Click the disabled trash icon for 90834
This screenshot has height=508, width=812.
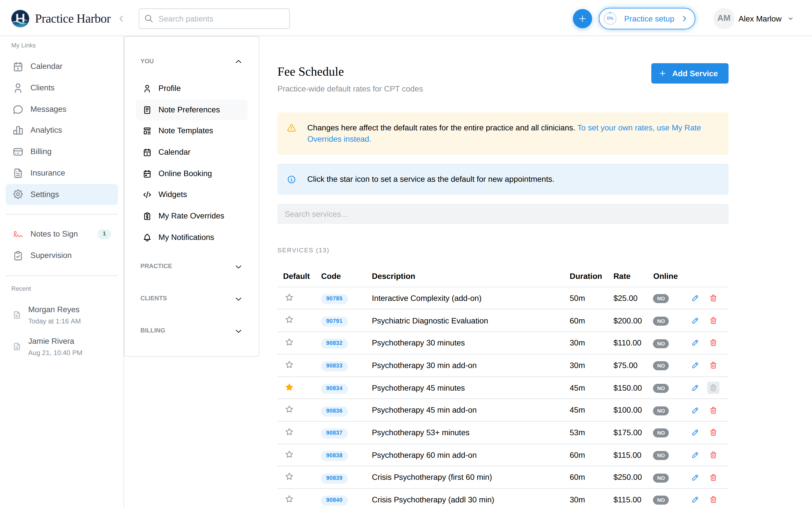click(x=713, y=388)
